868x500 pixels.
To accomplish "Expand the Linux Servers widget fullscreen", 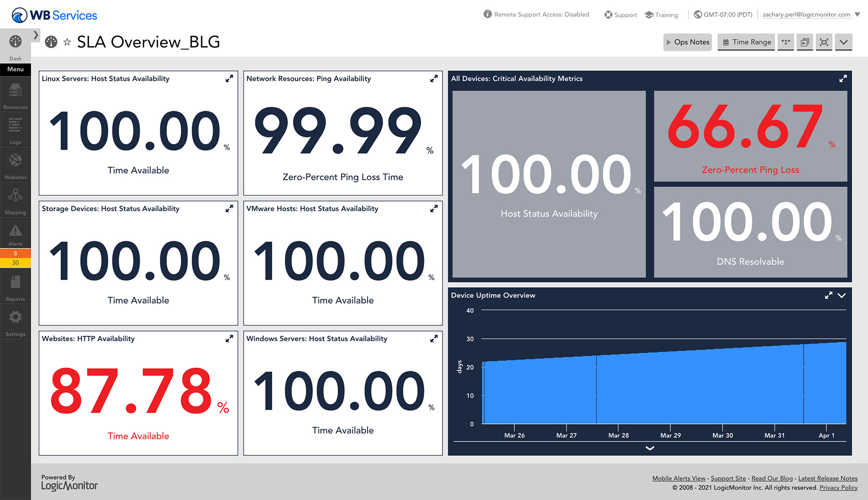I will pos(228,78).
